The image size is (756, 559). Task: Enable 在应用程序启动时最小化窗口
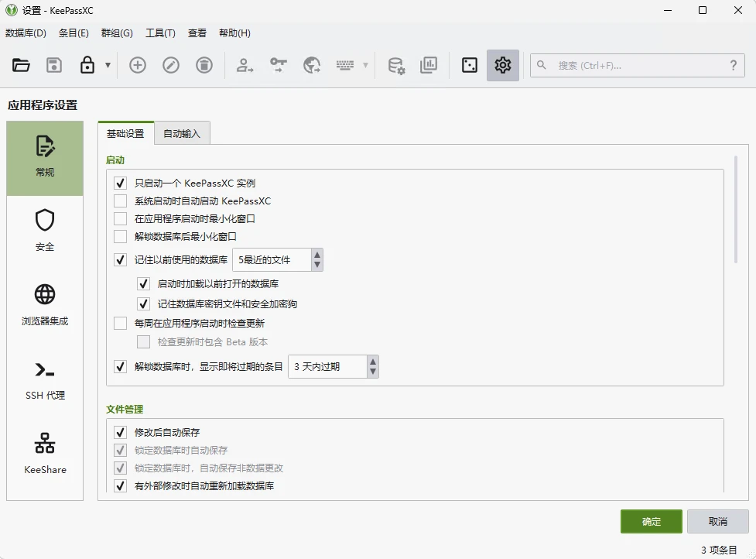pos(120,219)
